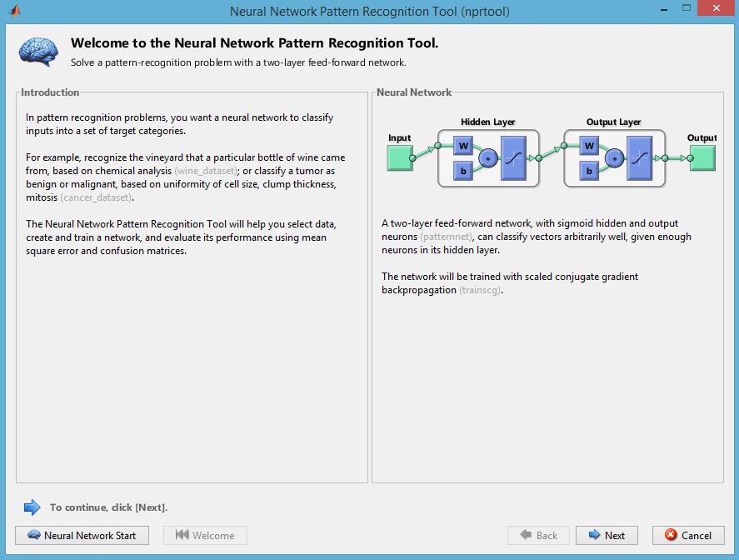Image resolution: width=739 pixels, height=560 pixels.
Task: Minimize the nprtool window
Action: (664, 9)
